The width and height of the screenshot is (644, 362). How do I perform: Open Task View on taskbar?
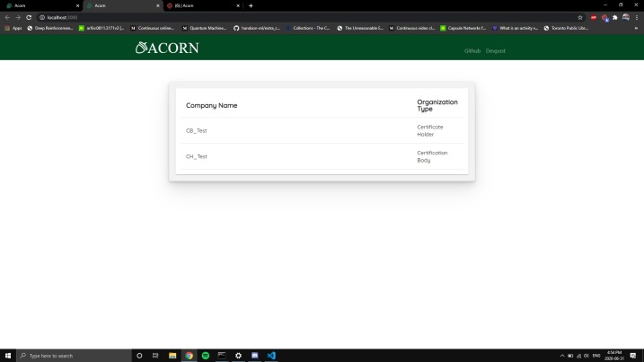tap(155, 356)
